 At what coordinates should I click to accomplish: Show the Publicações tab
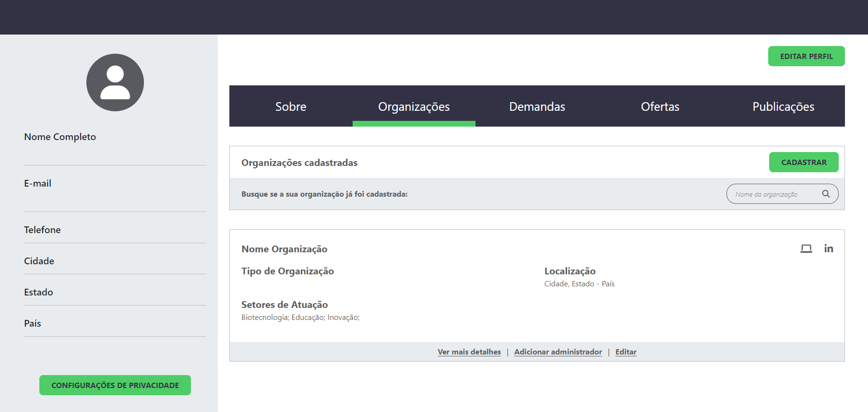coord(783,106)
